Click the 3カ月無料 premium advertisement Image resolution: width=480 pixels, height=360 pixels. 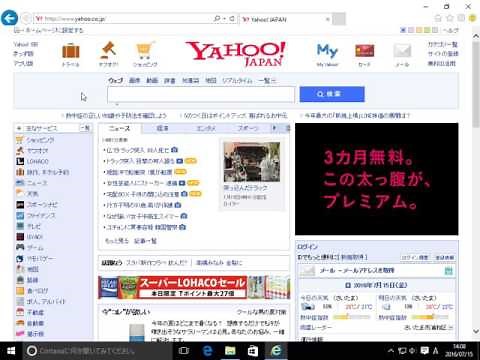point(377,179)
